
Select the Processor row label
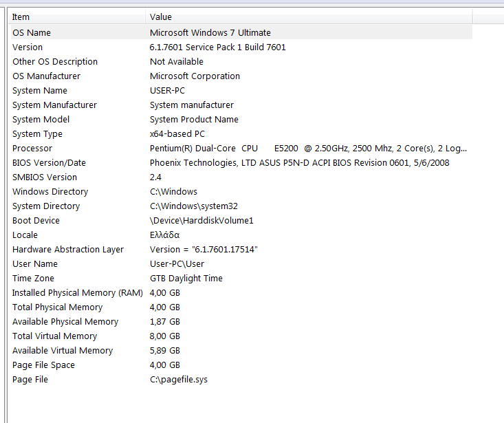tap(32, 149)
